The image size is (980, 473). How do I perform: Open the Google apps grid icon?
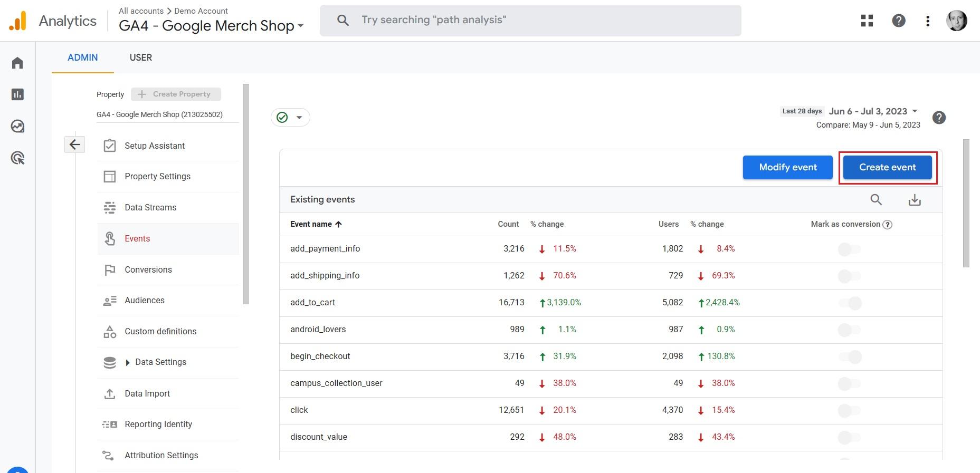click(867, 21)
